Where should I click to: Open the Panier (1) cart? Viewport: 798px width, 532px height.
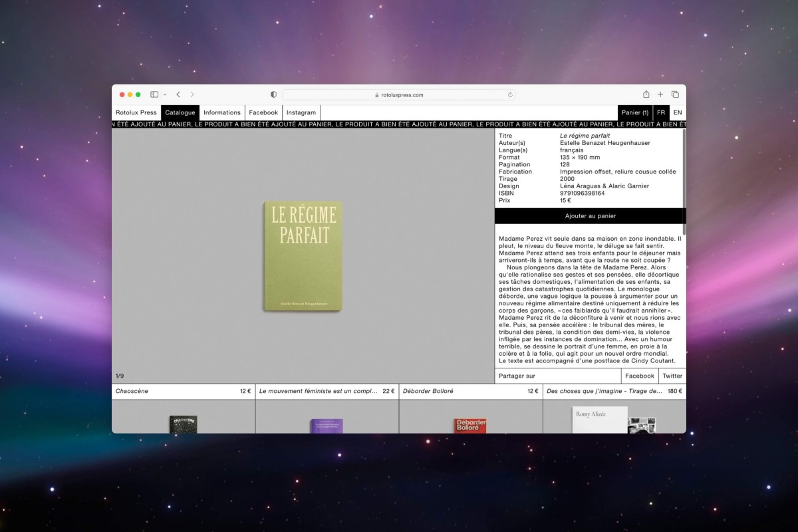pos(635,112)
